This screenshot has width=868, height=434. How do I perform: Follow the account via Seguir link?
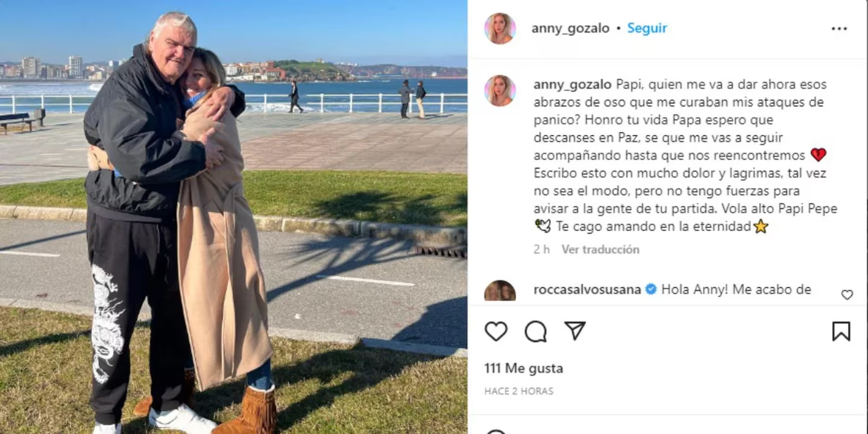tap(647, 28)
